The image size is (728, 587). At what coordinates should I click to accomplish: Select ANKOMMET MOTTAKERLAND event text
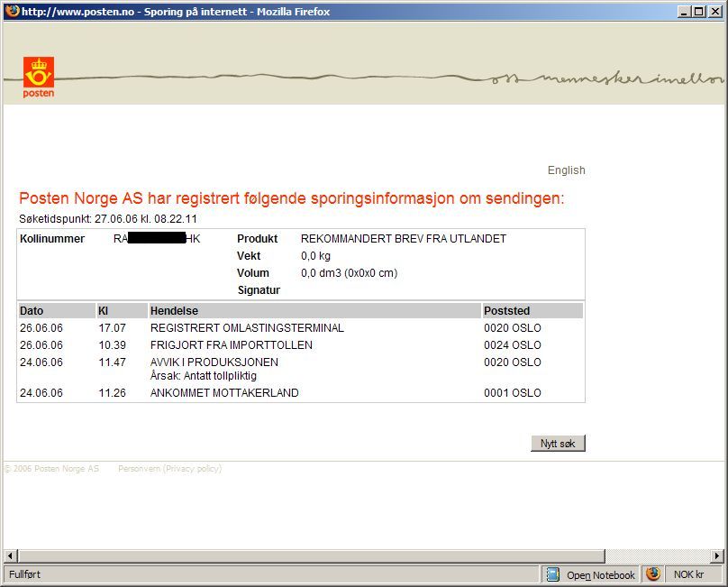coord(224,393)
